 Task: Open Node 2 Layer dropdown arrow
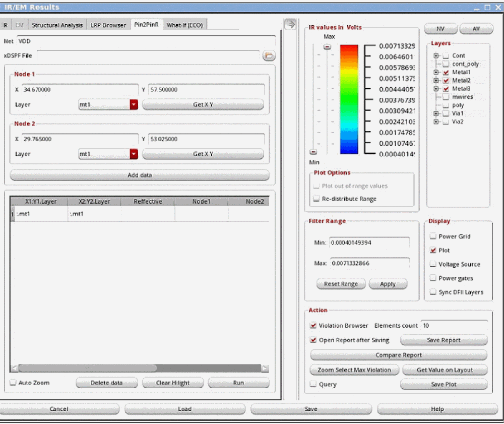pyautogui.click(x=134, y=154)
